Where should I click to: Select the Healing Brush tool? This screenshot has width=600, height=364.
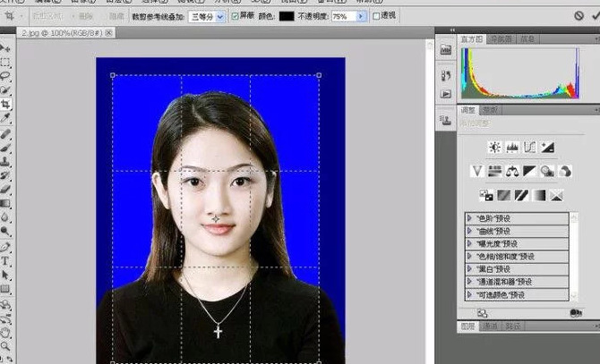click(5, 134)
